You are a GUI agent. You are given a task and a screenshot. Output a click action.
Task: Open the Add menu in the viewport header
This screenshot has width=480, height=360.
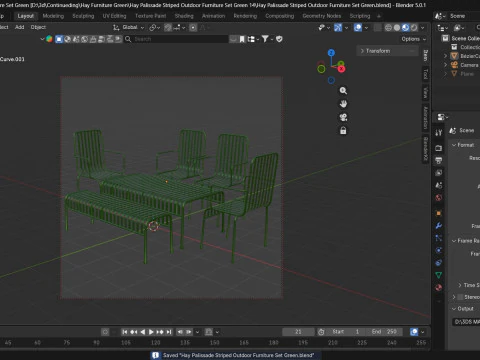pos(20,27)
